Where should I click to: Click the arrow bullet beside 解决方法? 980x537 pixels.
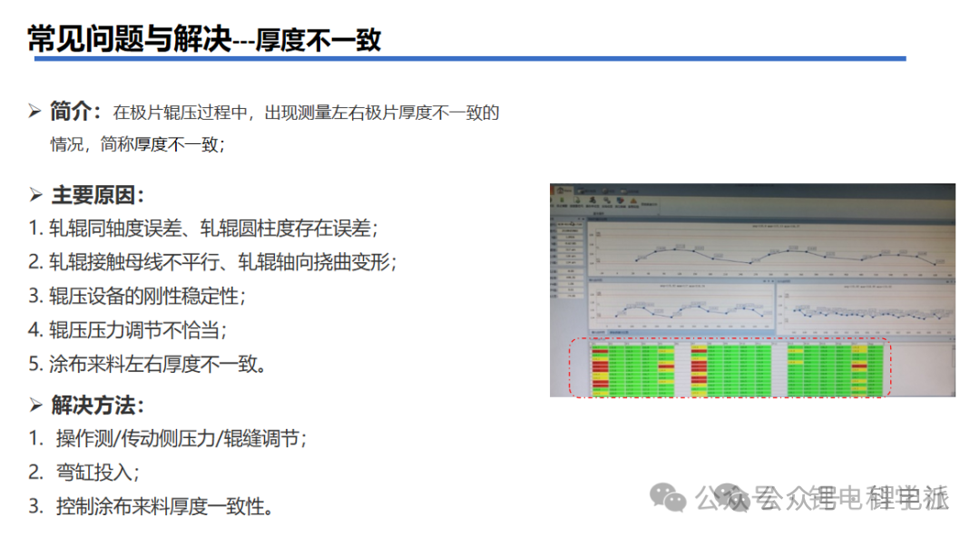tap(34, 405)
